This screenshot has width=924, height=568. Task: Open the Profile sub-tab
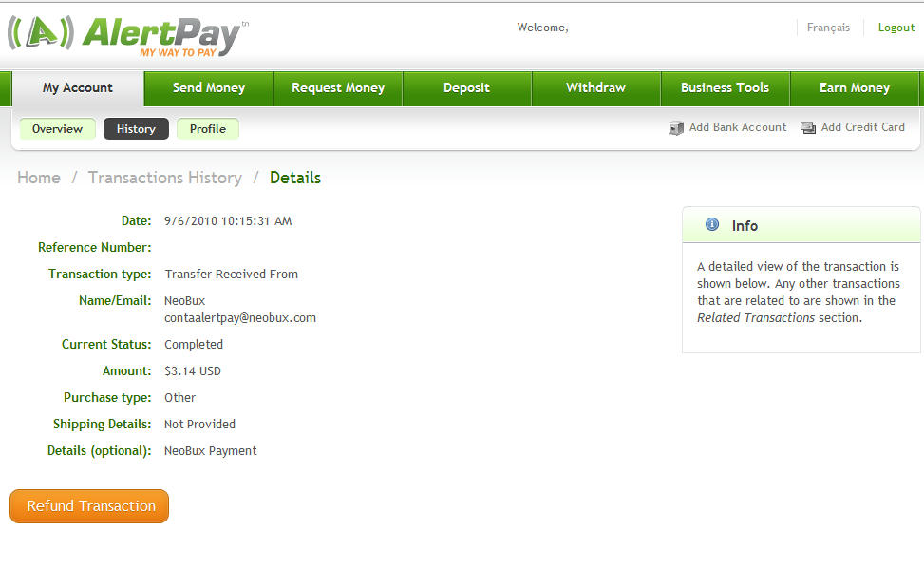208,129
